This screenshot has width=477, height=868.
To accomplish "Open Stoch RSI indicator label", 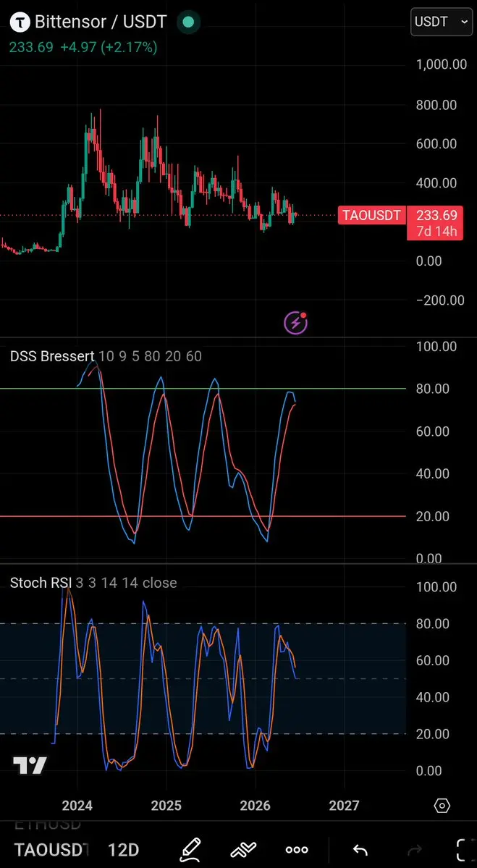I will tap(41, 583).
